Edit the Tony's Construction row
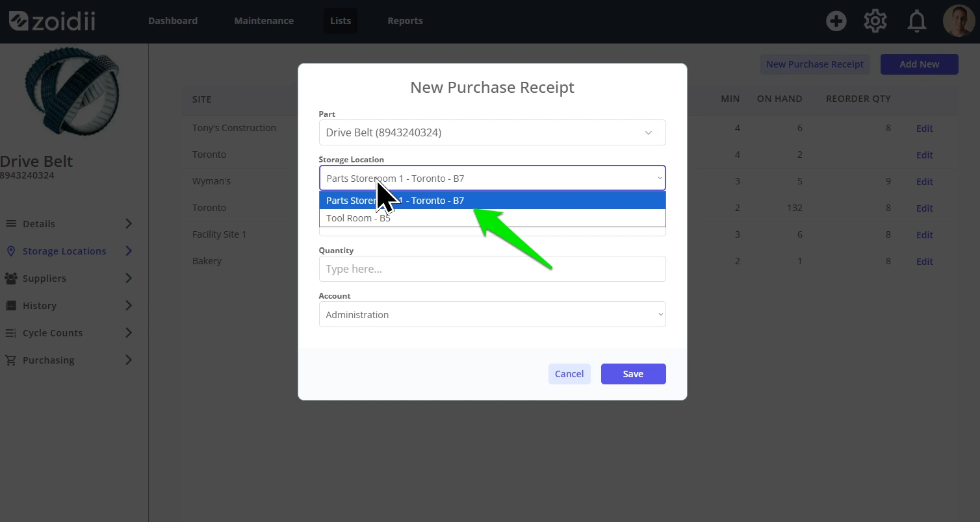 pyautogui.click(x=924, y=129)
